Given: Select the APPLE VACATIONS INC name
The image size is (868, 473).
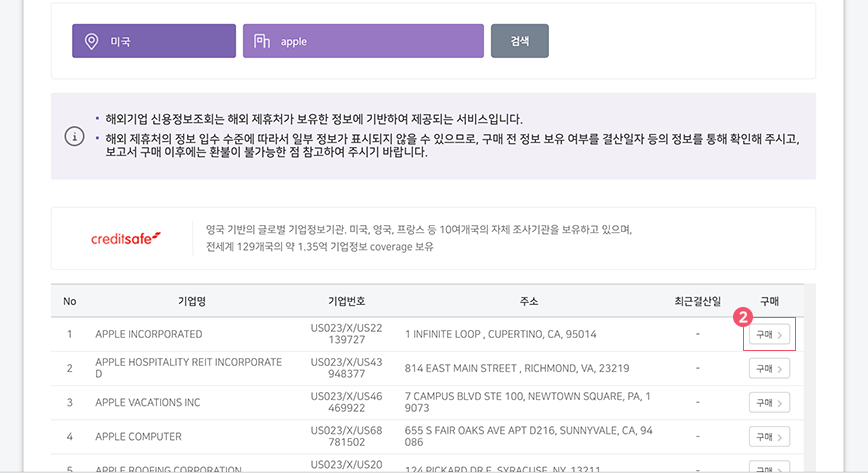Looking at the screenshot, I should coord(148,402).
